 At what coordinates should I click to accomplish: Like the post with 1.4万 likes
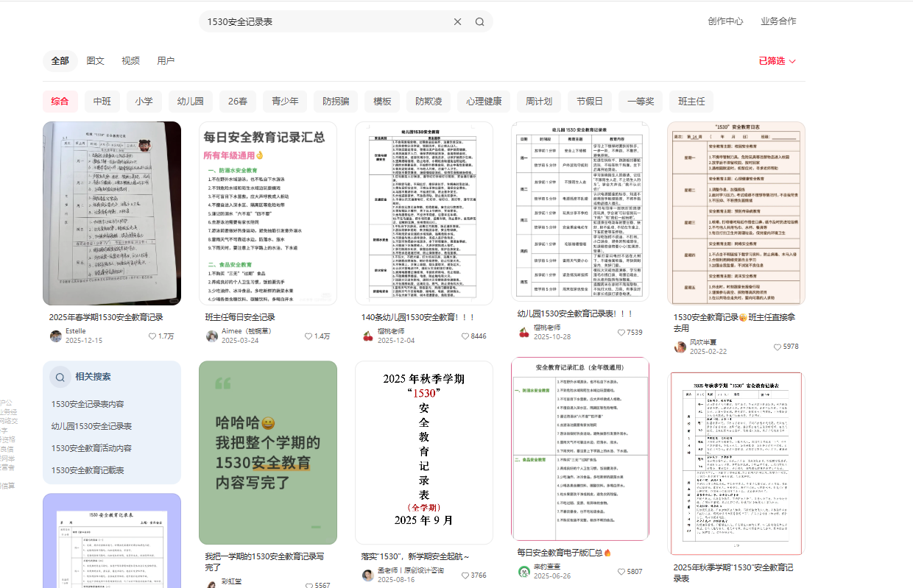pos(309,336)
